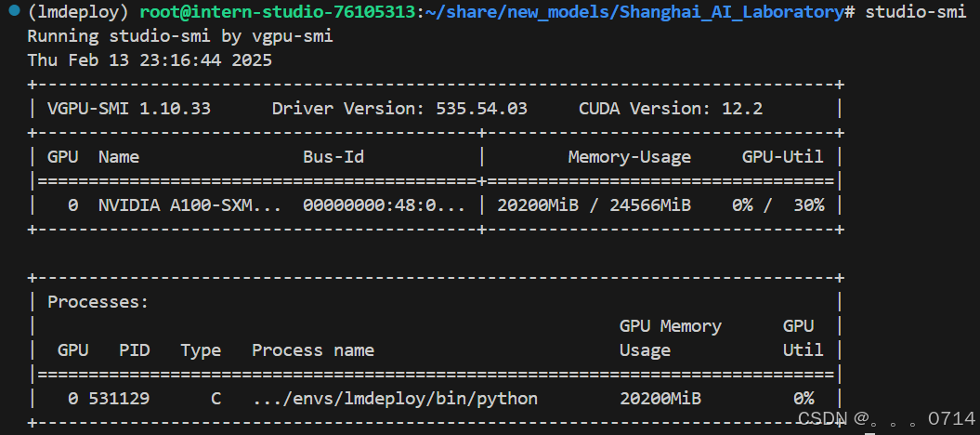Screen dimensions: 980x435
Task: Click the "Type" column header
Action: (201, 350)
